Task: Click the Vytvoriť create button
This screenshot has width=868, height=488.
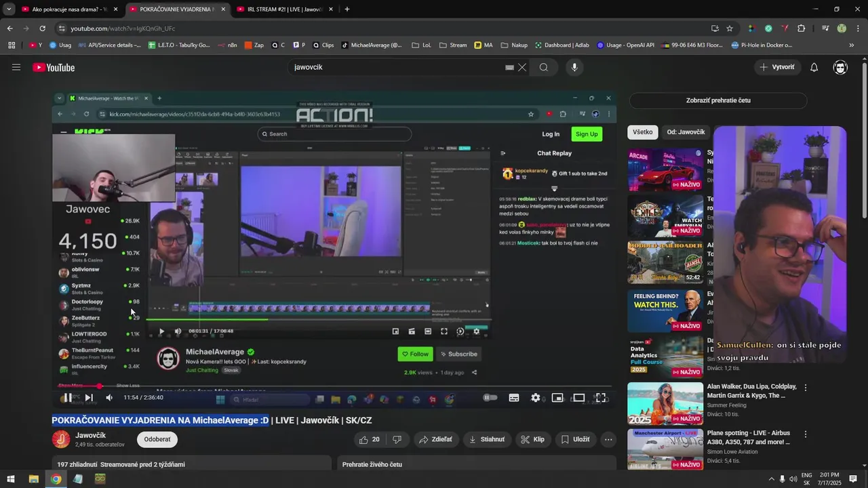Action: pyautogui.click(x=777, y=67)
